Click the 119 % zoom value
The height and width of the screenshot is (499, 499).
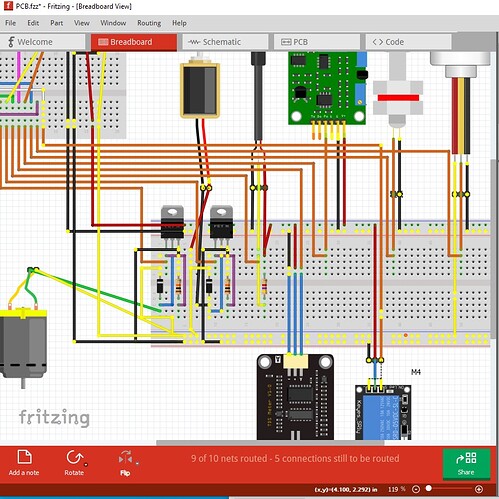(396, 489)
